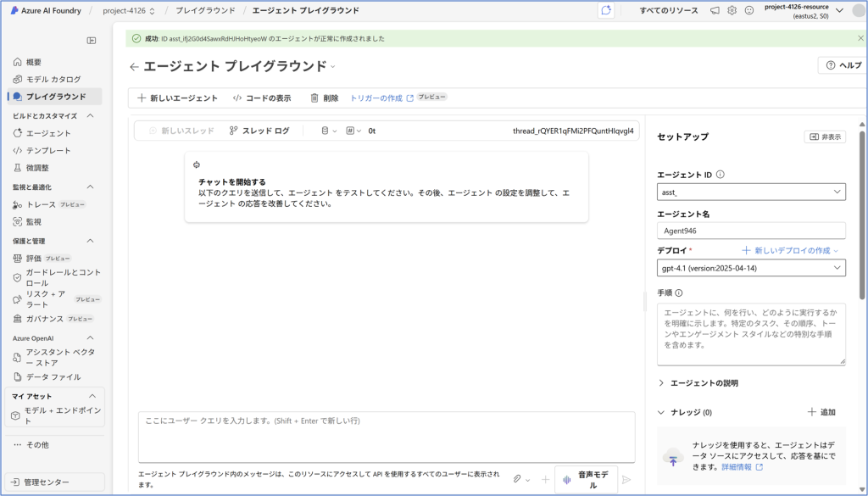The height and width of the screenshot is (496, 868).
Task: Open the エージェント ID combo box
Action: click(751, 192)
